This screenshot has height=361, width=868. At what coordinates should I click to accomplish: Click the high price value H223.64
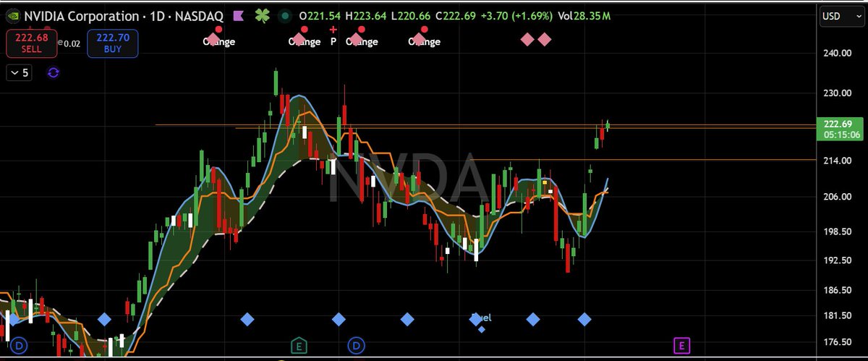coord(367,15)
